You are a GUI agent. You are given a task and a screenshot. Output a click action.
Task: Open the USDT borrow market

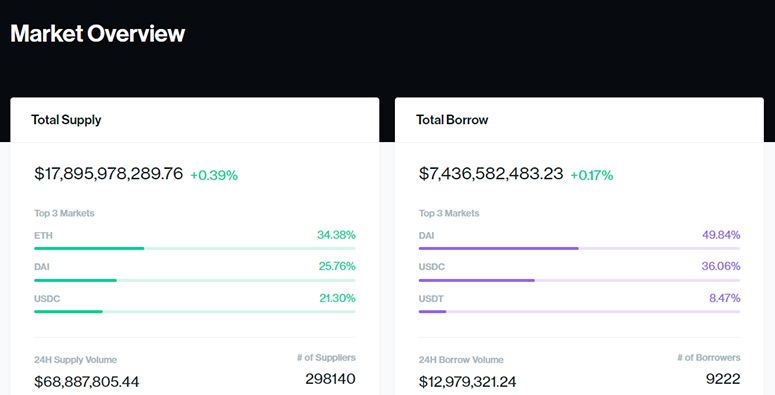click(x=431, y=299)
